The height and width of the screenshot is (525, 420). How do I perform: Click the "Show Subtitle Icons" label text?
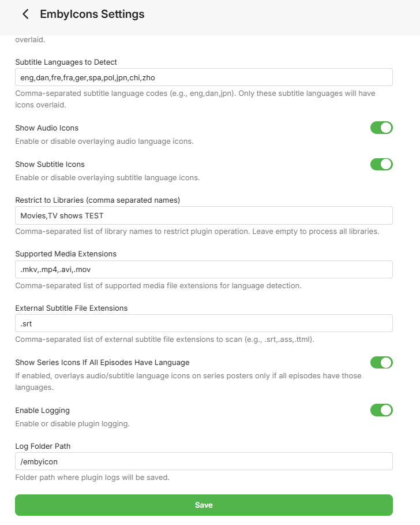click(50, 164)
